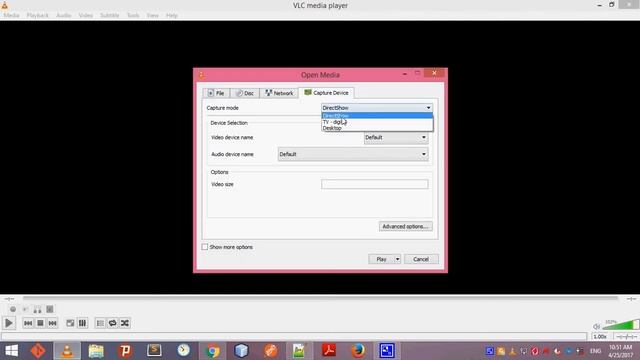Open the Audio menu
640x360 pixels.
tap(63, 16)
